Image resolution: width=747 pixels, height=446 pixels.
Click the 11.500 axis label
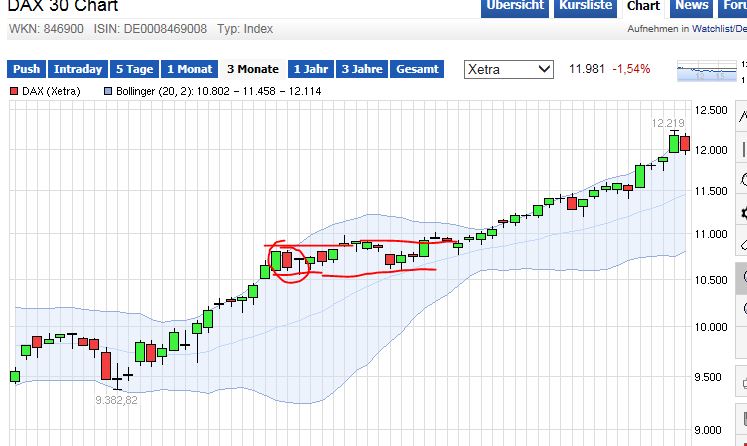[x=711, y=191]
